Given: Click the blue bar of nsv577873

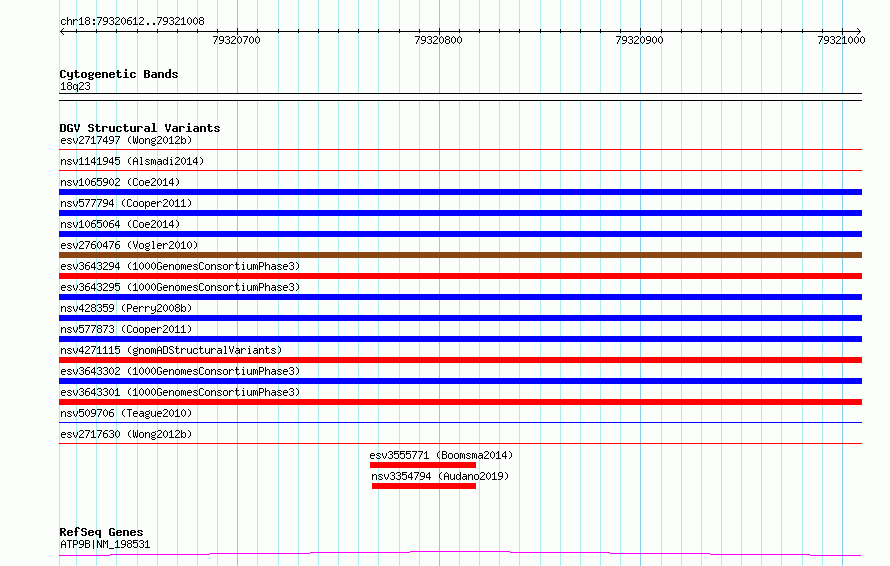Looking at the screenshot, I should point(460,339).
